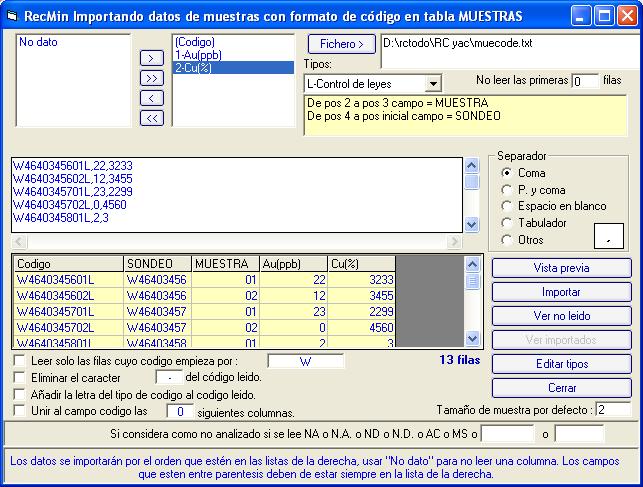Select (Codigo) in the right list
This screenshot has width=643, height=487.
(233, 42)
